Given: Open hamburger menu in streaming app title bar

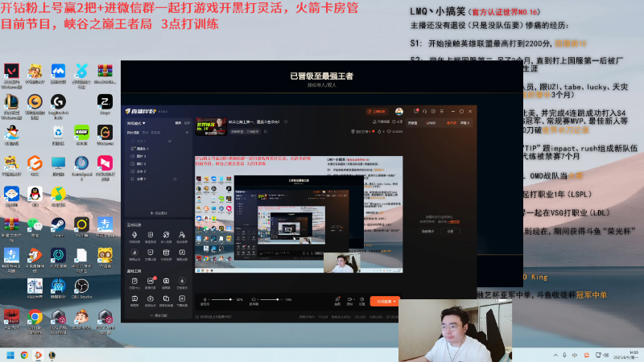Looking at the screenshot, I should point(442,111).
